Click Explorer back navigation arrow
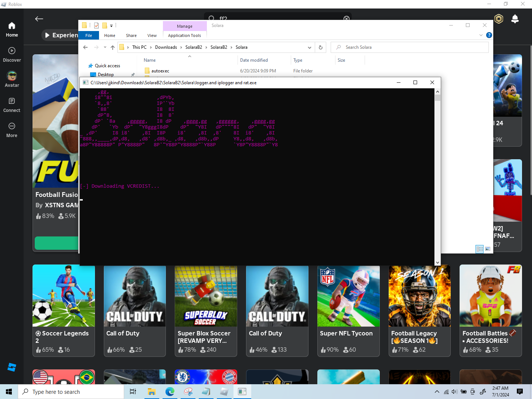This screenshot has height=399, width=532. coord(85,47)
